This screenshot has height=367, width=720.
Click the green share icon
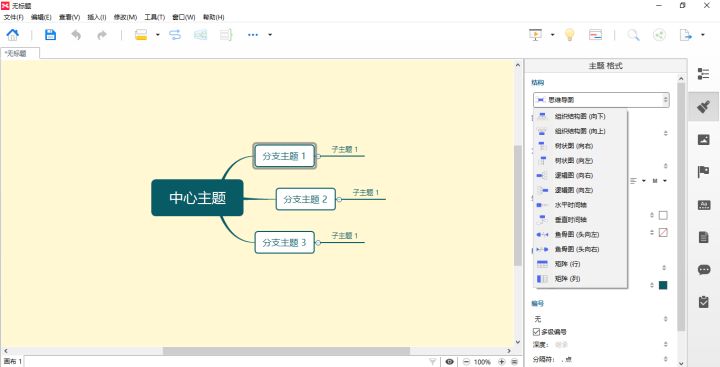(x=659, y=35)
